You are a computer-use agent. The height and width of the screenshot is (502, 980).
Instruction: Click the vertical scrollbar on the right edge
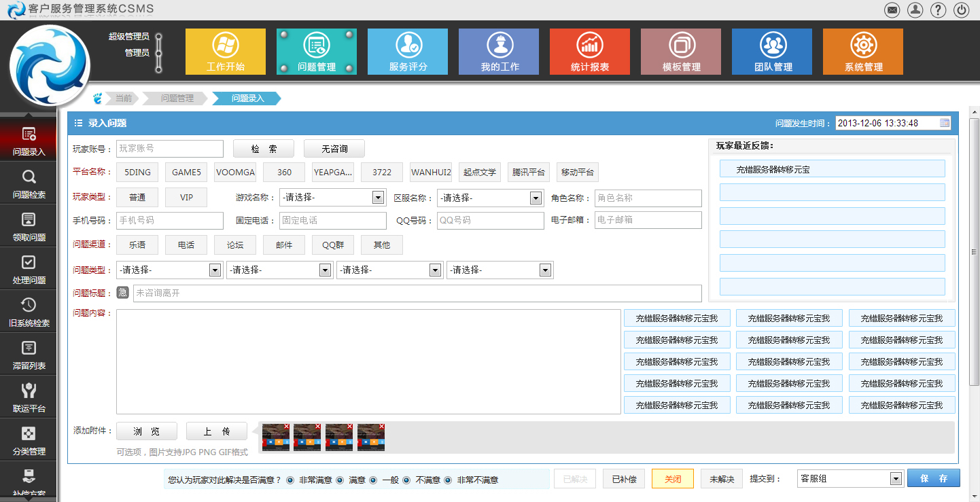pos(975,251)
